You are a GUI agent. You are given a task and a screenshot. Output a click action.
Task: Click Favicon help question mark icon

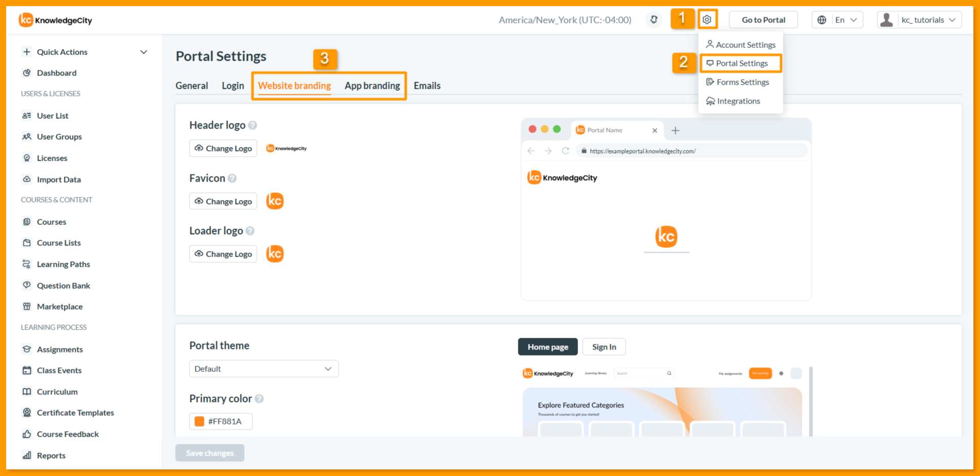click(x=232, y=179)
